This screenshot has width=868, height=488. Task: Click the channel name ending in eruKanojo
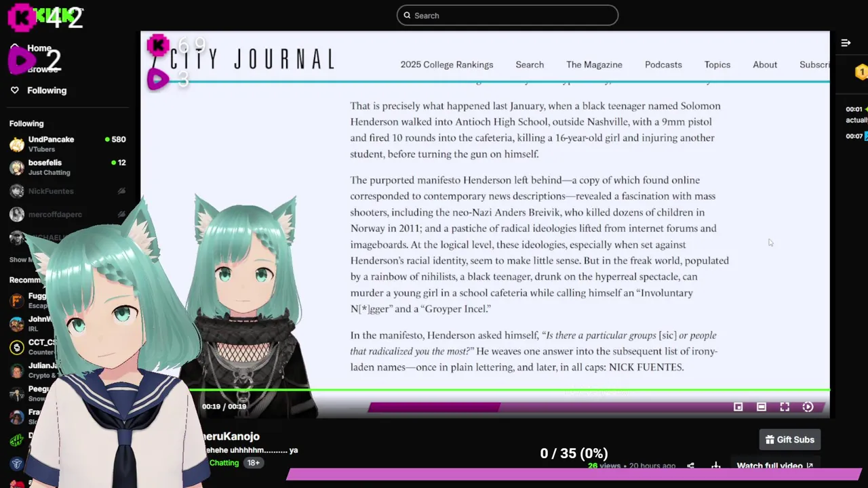point(231,436)
